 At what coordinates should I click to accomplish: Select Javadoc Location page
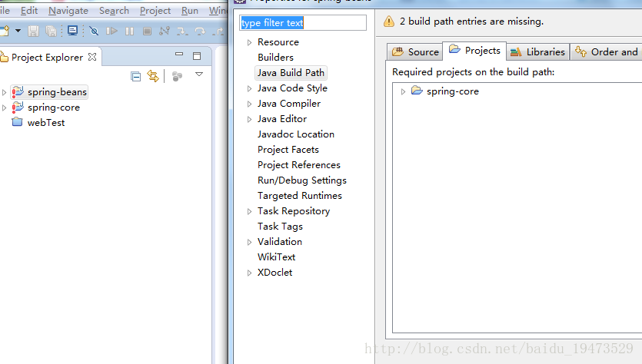(295, 134)
